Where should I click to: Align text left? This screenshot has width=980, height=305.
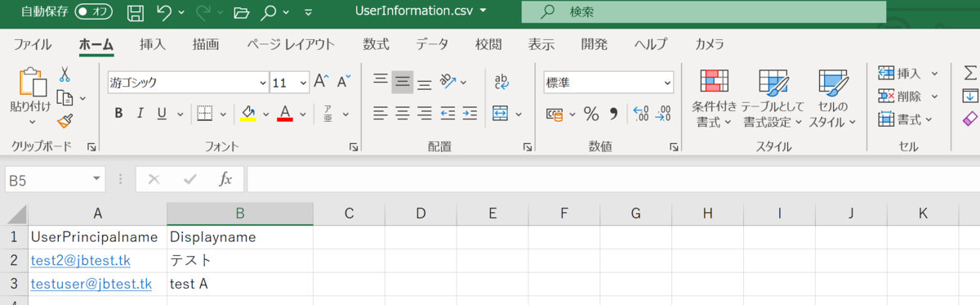click(381, 113)
